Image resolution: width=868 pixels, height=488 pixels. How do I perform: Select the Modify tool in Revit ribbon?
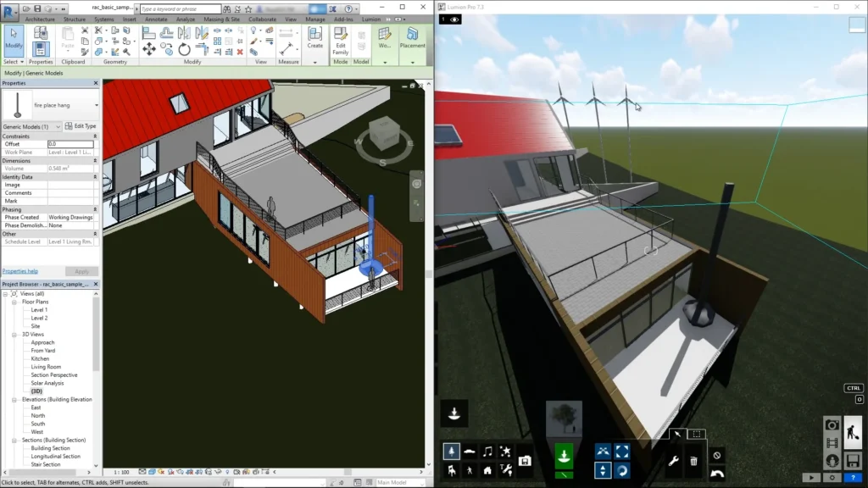pos(14,40)
